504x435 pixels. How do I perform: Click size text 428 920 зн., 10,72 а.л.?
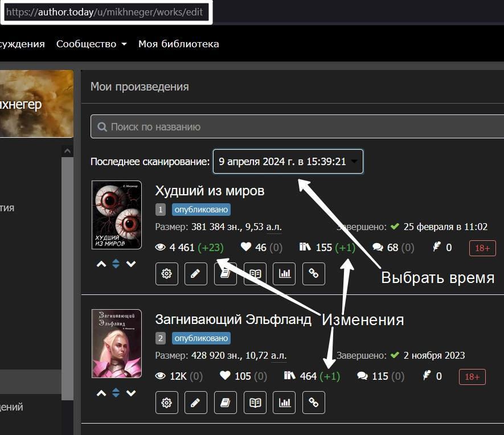(239, 356)
